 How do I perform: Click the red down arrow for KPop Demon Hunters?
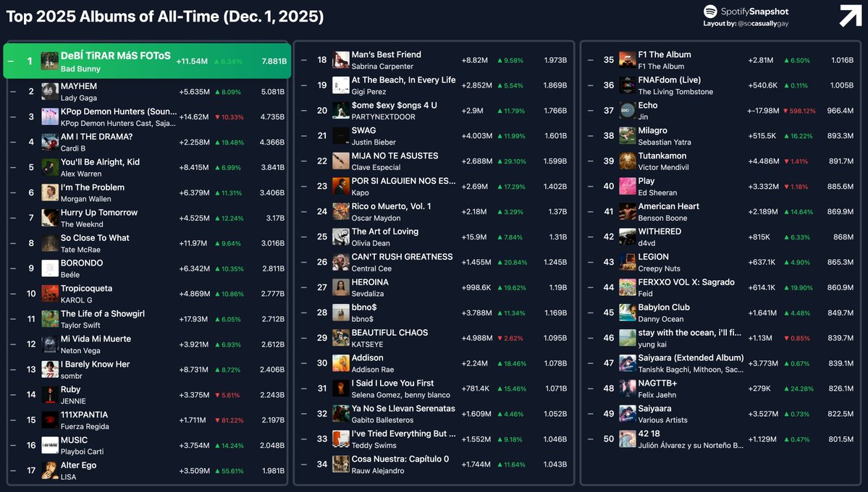(x=217, y=117)
